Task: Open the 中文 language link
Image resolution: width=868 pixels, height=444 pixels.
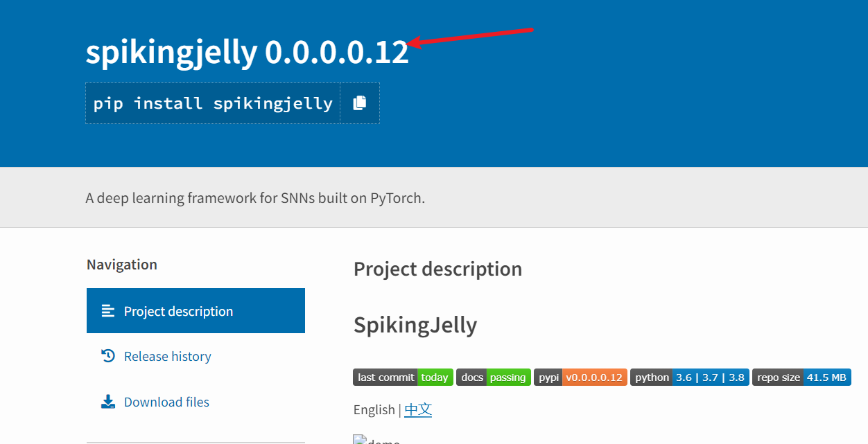Action: [418, 409]
